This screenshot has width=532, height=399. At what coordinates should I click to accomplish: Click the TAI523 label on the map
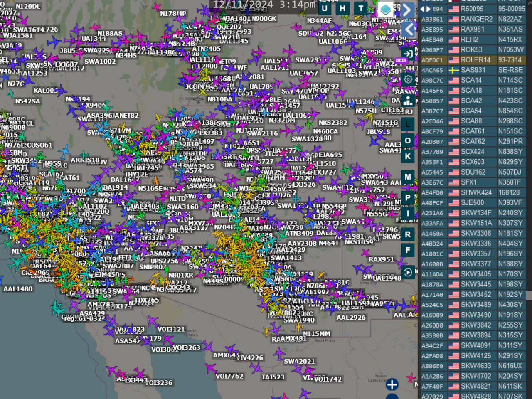pos(273,377)
